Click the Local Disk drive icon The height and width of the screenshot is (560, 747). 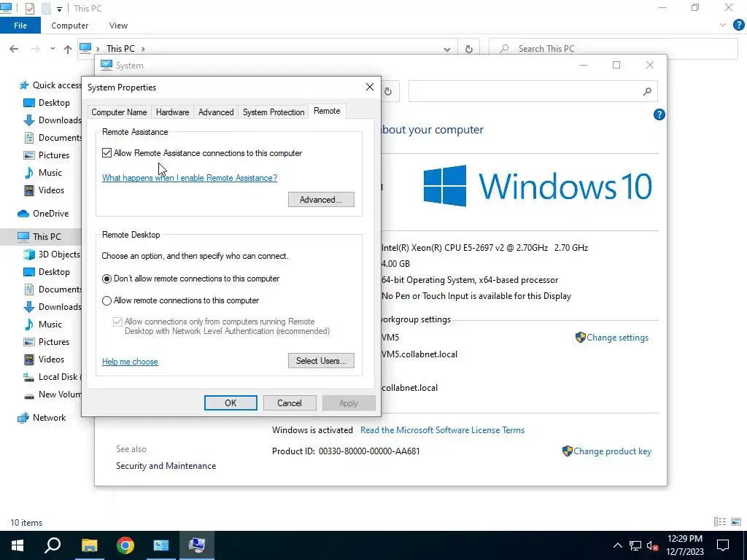point(29,377)
